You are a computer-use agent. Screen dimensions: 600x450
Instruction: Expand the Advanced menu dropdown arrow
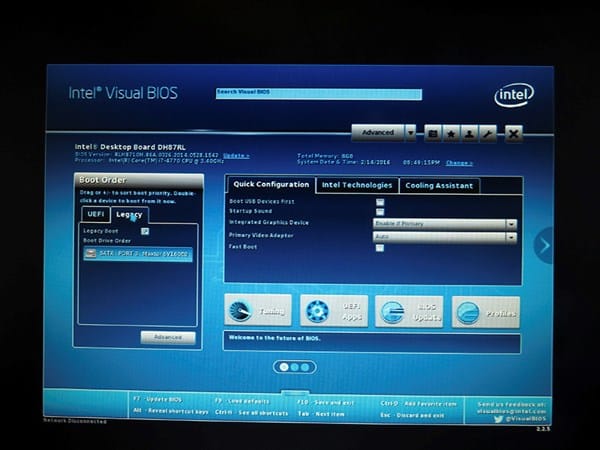pyautogui.click(x=411, y=133)
